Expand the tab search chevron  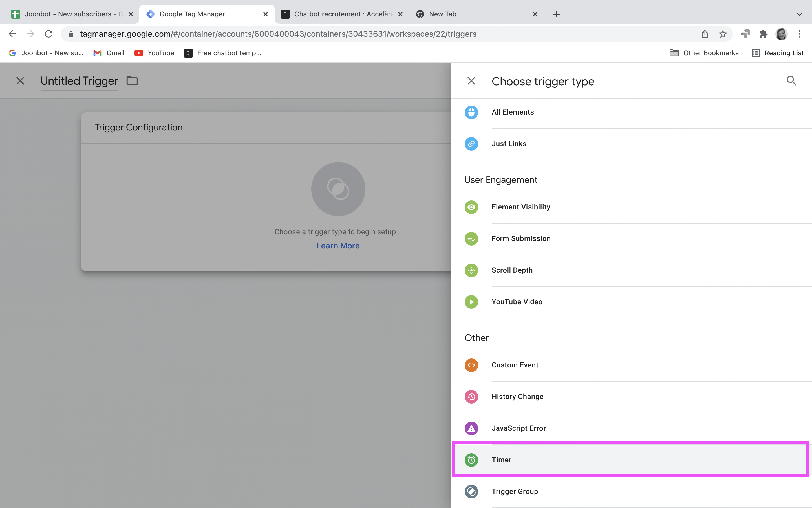[799, 14]
